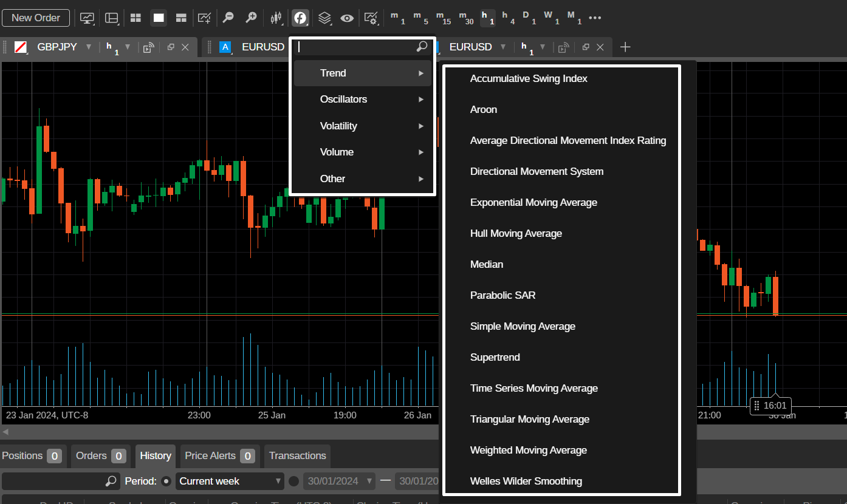Open the panel layout toolbar icon
Viewport: 847px width, 504px height.
point(112,18)
